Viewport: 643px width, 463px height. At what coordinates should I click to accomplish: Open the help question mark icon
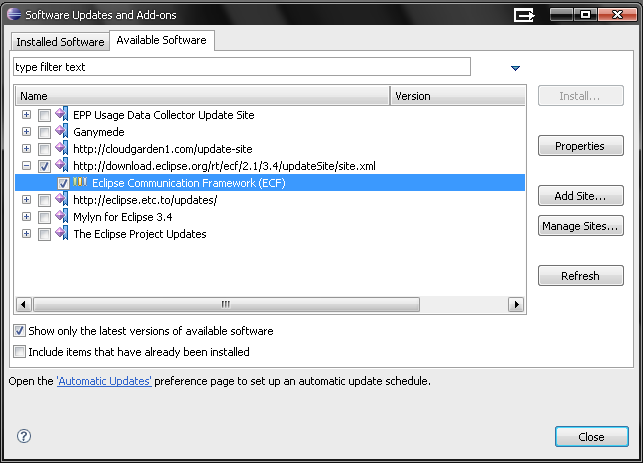point(24,436)
